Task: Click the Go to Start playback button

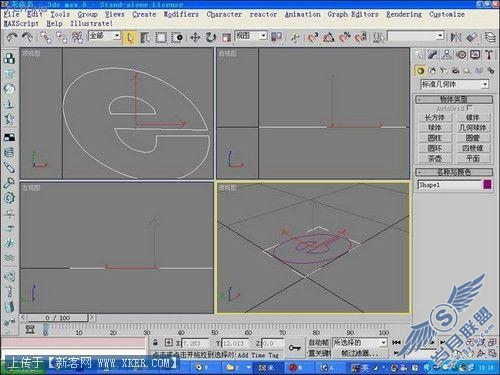Action: (396, 342)
